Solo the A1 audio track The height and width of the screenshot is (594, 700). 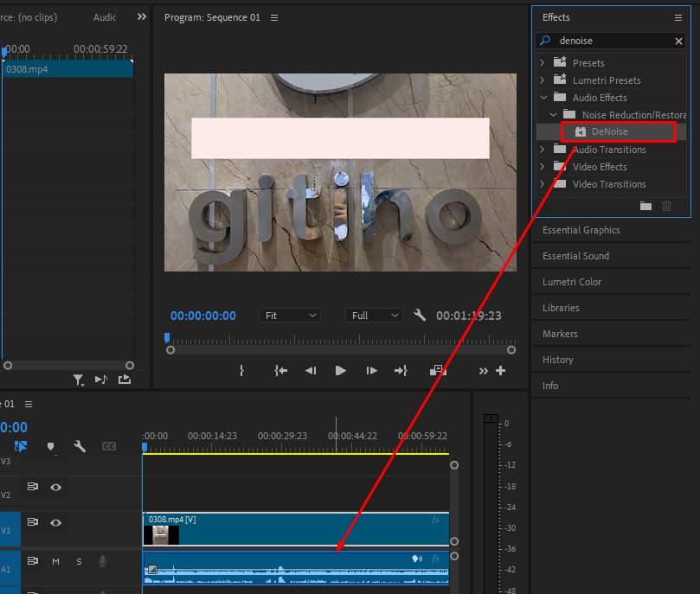tap(79, 562)
